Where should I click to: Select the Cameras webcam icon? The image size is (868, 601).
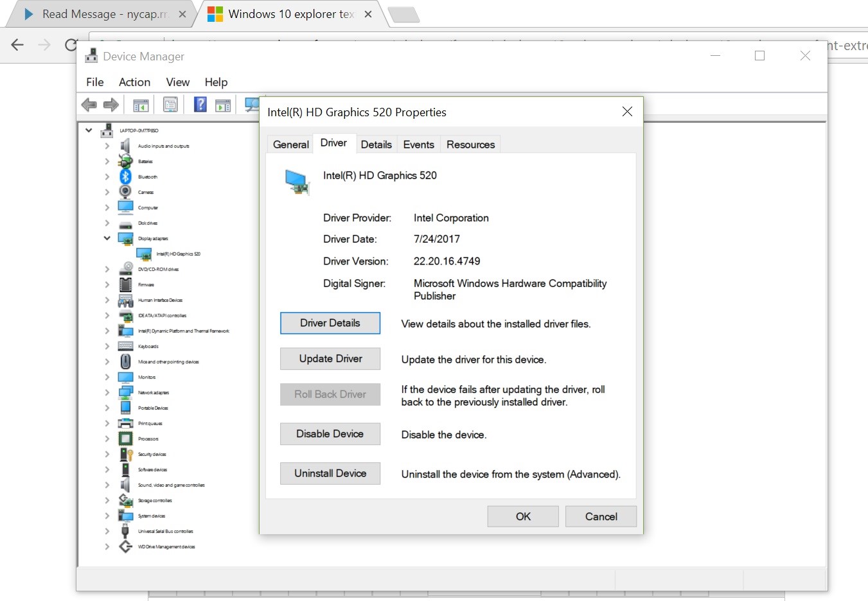125,192
